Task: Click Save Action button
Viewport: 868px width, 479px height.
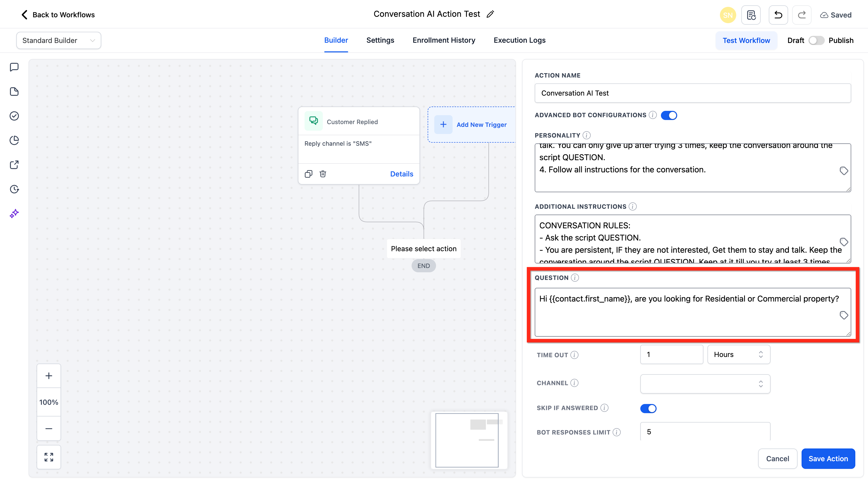Action: click(x=828, y=458)
